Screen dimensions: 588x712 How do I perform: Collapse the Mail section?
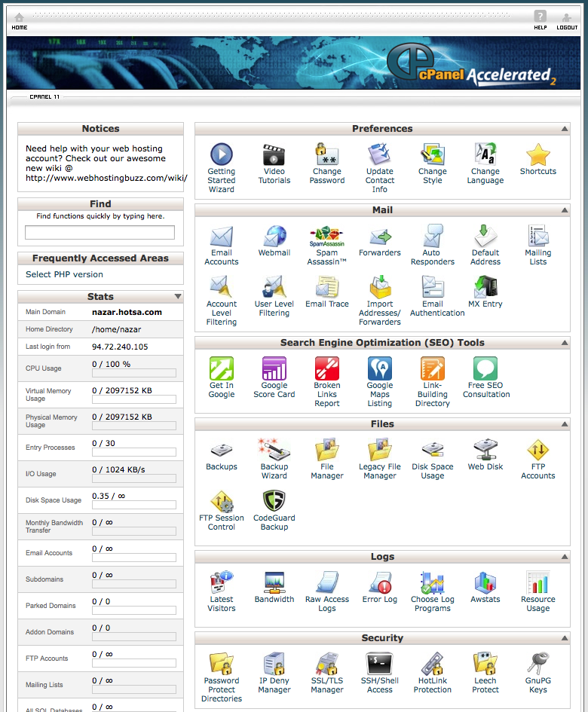point(565,210)
